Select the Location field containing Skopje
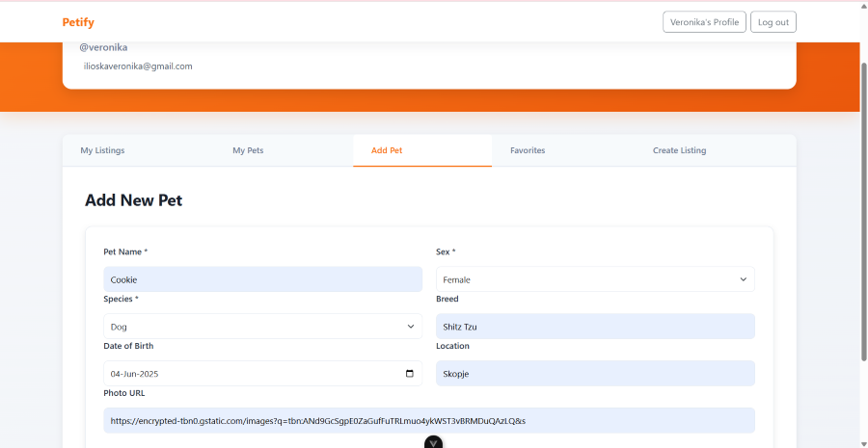 595,374
